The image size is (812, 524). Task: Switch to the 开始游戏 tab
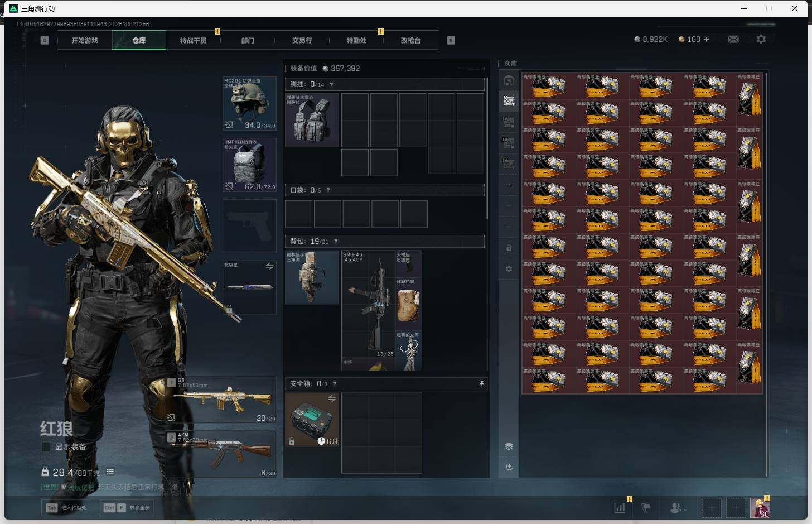pyautogui.click(x=85, y=40)
